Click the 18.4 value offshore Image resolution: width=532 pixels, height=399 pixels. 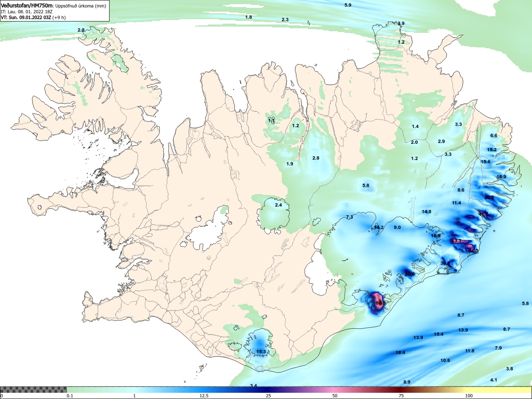[x=400, y=352]
